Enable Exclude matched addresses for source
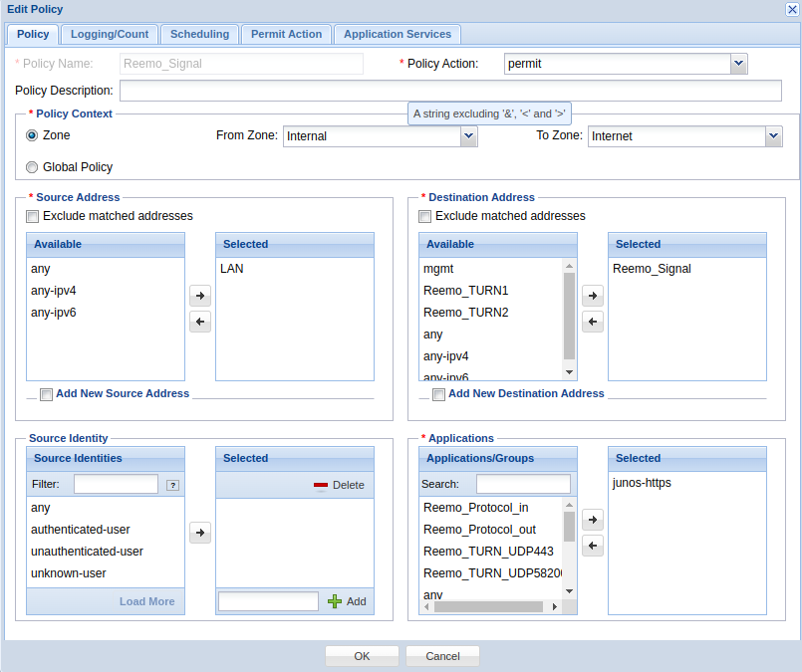 pos(33,216)
